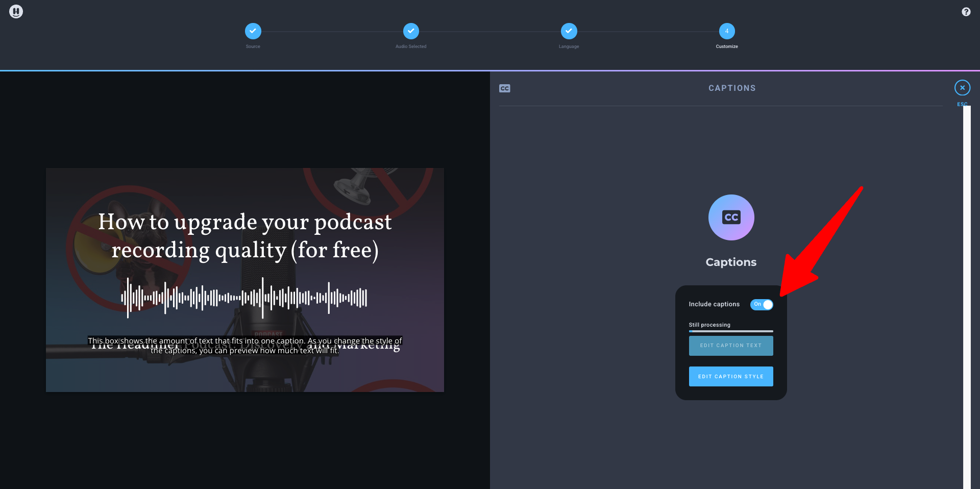Click the CC icon in panel header

(505, 88)
